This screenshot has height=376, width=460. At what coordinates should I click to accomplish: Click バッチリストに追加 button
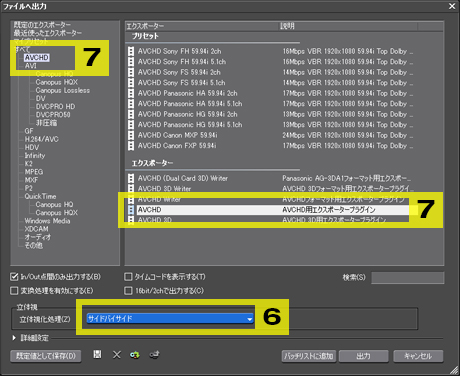pos(309,356)
